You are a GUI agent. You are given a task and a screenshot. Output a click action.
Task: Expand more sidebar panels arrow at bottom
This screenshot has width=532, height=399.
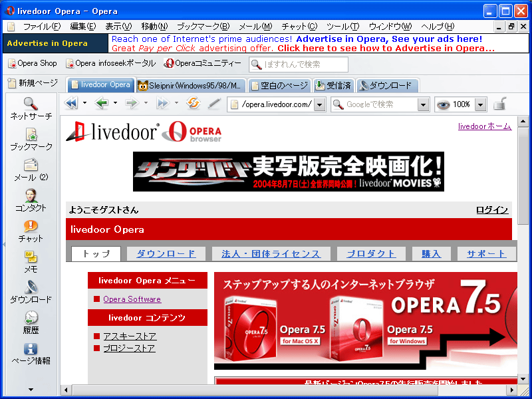coord(31,390)
